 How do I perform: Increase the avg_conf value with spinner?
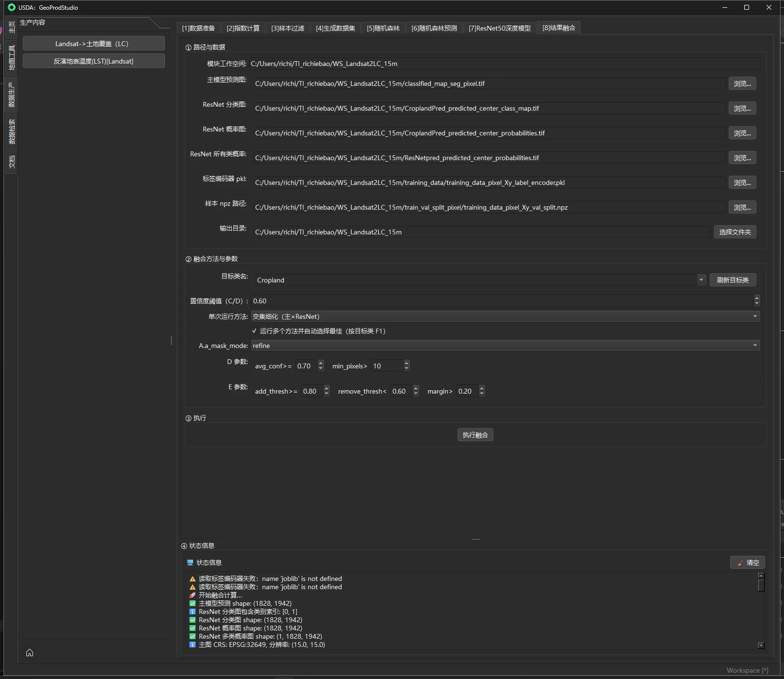(321, 363)
